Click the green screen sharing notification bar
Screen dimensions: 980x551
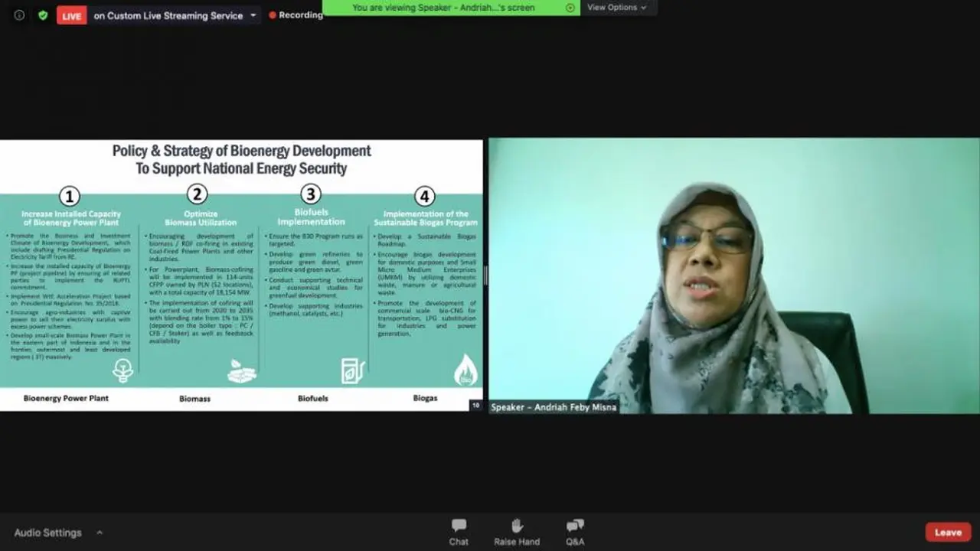pyautogui.click(x=452, y=8)
